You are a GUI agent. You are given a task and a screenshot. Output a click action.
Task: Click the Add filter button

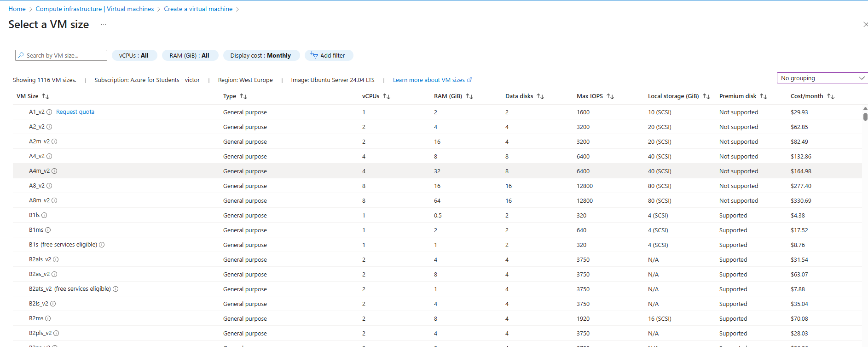point(329,55)
